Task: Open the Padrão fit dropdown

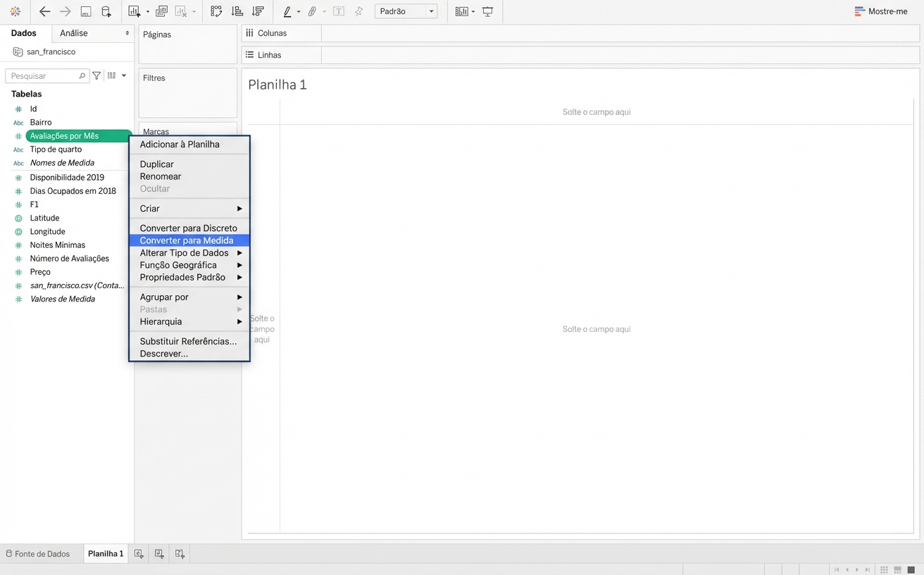Action: tap(406, 11)
